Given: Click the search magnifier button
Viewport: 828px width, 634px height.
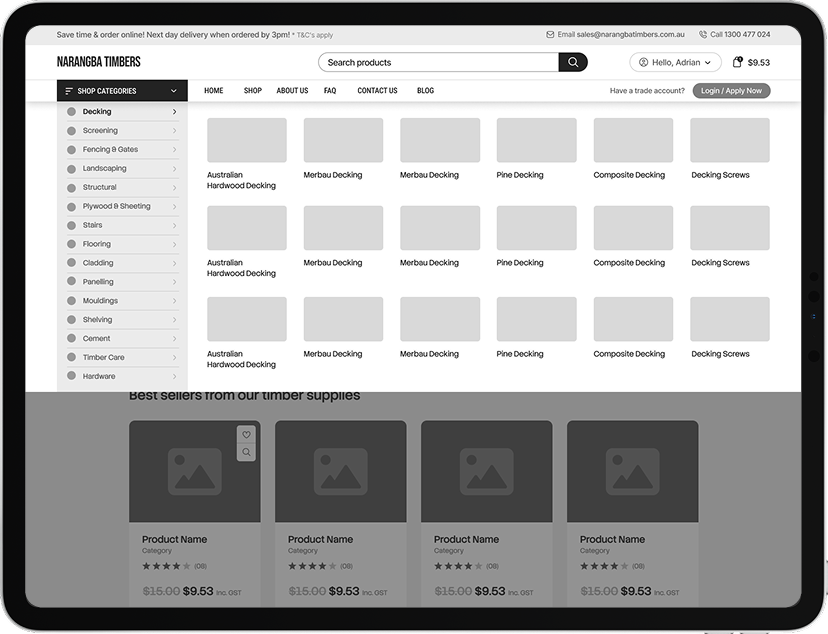Looking at the screenshot, I should pyautogui.click(x=573, y=62).
